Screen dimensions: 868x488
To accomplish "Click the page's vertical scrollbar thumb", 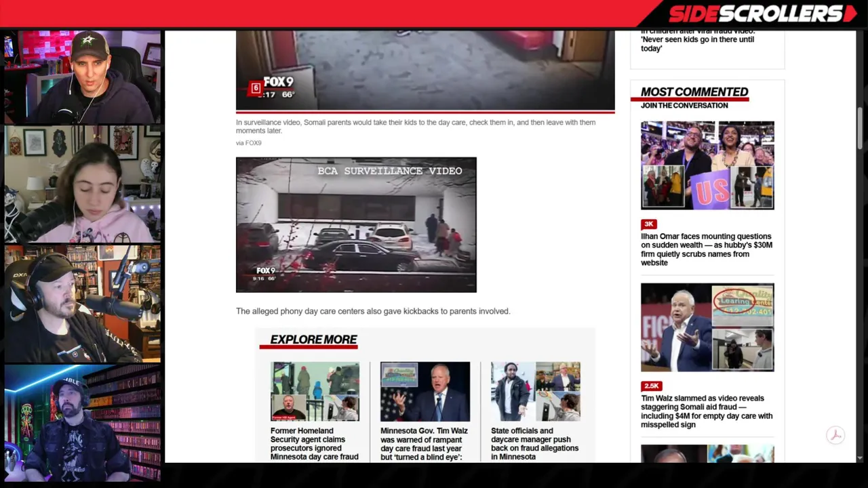I will tap(860, 129).
